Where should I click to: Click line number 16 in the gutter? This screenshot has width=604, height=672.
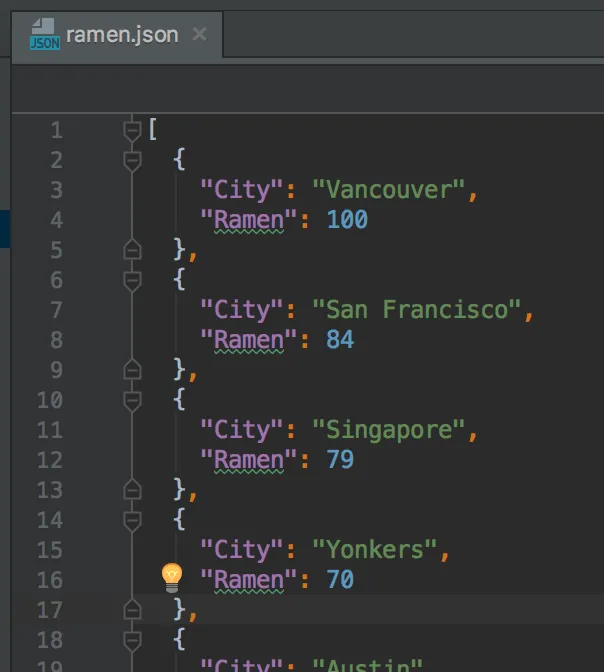click(x=50, y=580)
